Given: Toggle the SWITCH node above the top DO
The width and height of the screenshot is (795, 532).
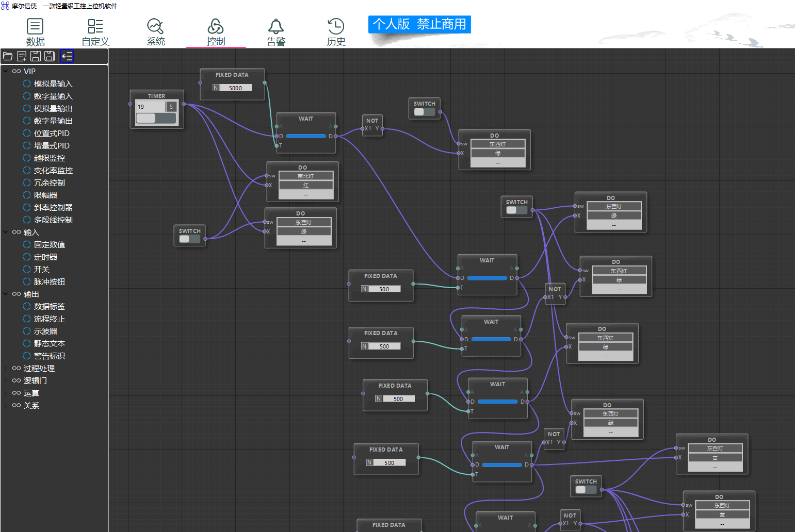Looking at the screenshot, I should pyautogui.click(x=424, y=112).
